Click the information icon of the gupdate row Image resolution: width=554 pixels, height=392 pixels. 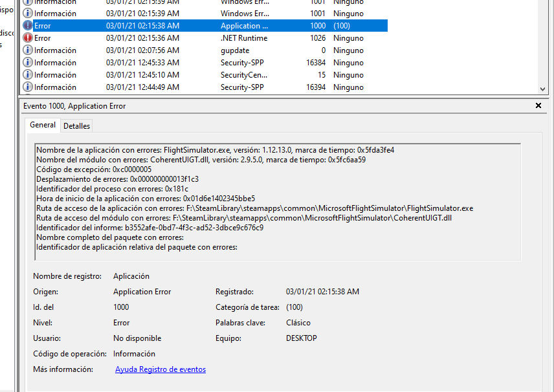[x=28, y=50]
